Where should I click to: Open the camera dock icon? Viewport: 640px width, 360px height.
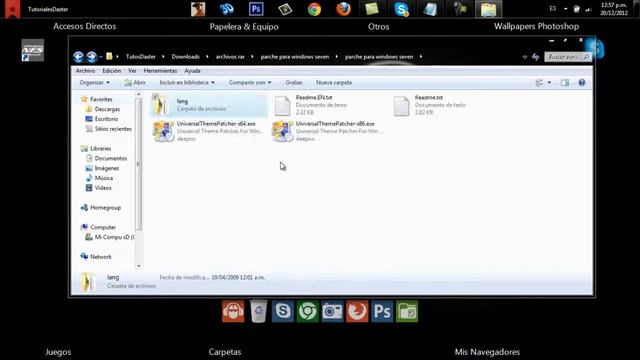click(332, 311)
